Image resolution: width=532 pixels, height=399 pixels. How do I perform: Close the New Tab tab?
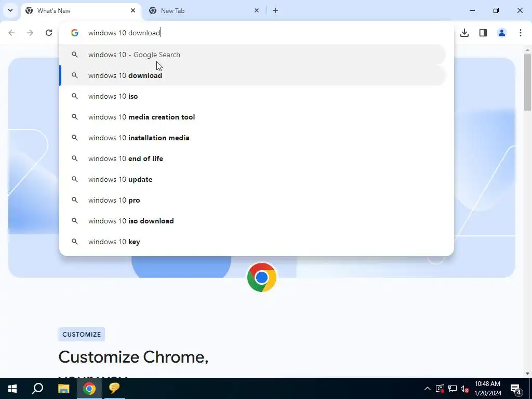click(x=257, y=10)
